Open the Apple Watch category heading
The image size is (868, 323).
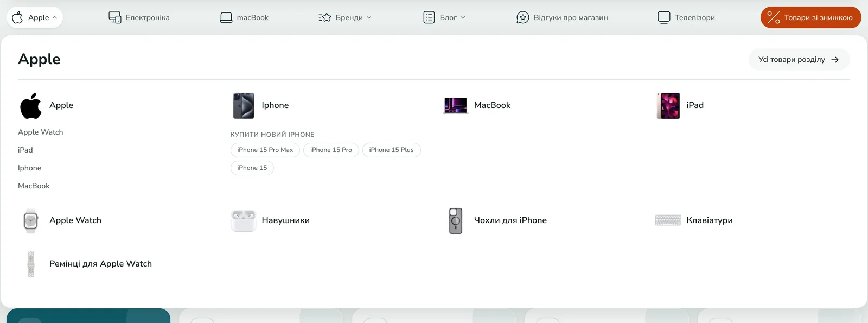point(75,220)
